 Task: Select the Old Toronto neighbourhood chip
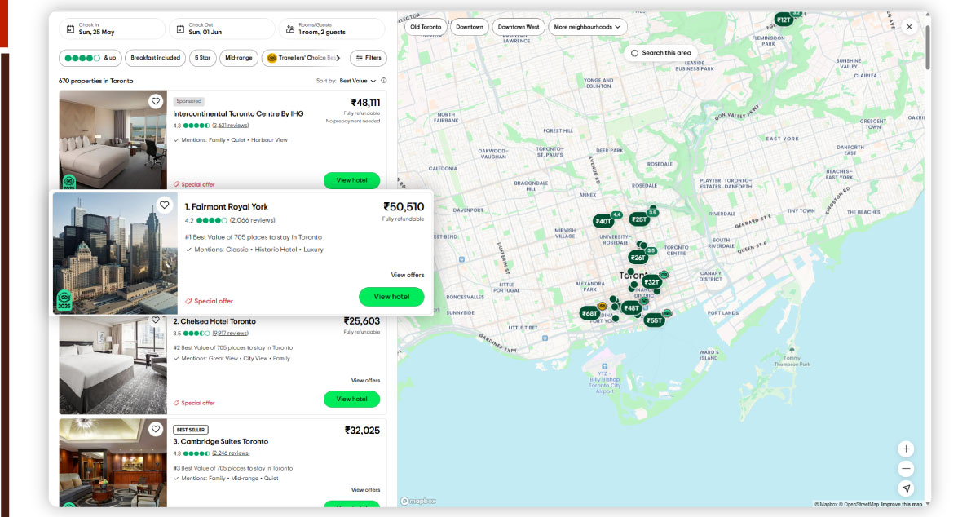pyautogui.click(x=425, y=26)
